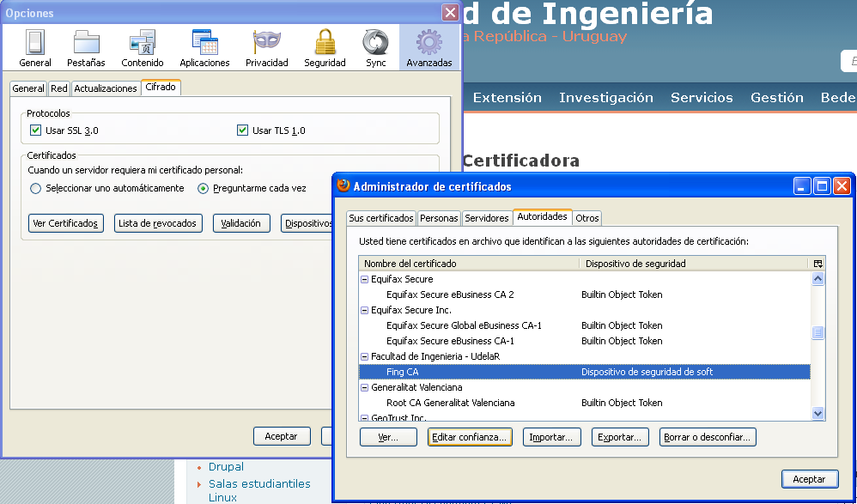The width and height of the screenshot is (857, 504).
Task: Open the Actualizaciones sub-tab
Action: pyautogui.click(x=106, y=88)
